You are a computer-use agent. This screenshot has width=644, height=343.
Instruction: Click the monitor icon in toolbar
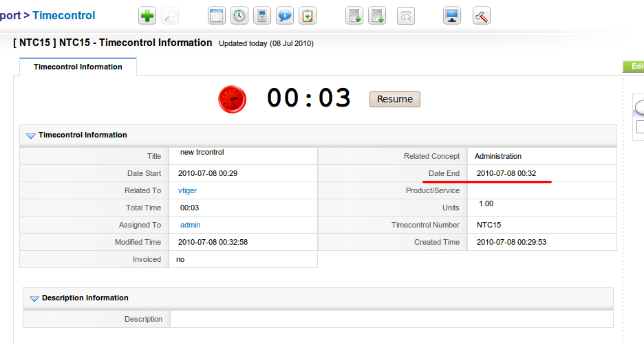click(452, 16)
